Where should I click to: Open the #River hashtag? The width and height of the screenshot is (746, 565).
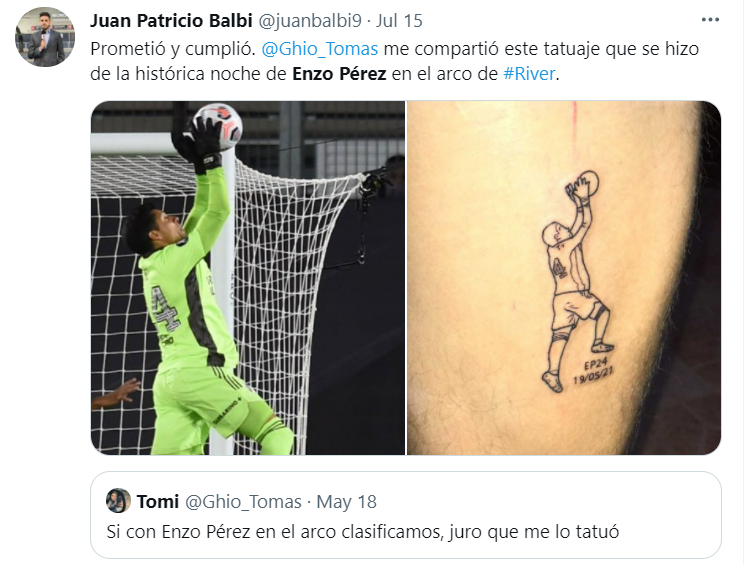[x=529, y=74]
